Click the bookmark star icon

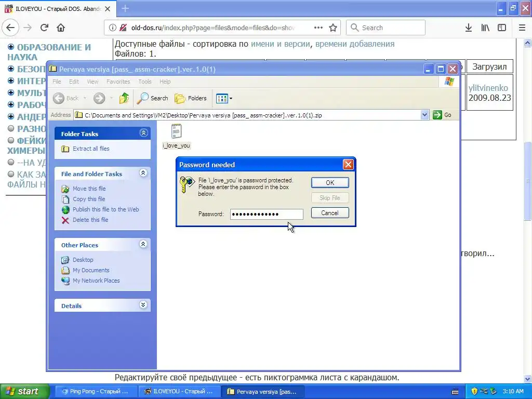point(333,28)
